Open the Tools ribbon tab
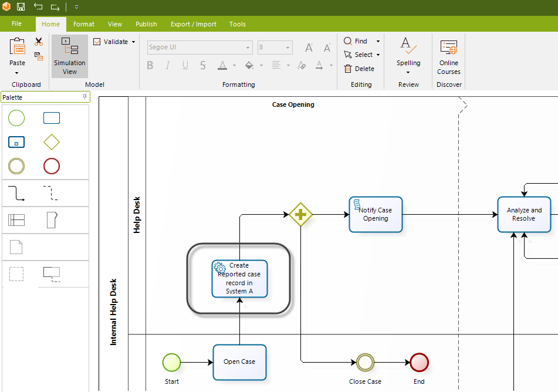This screenshot has width=558, height=392. [x=238, y=24]
